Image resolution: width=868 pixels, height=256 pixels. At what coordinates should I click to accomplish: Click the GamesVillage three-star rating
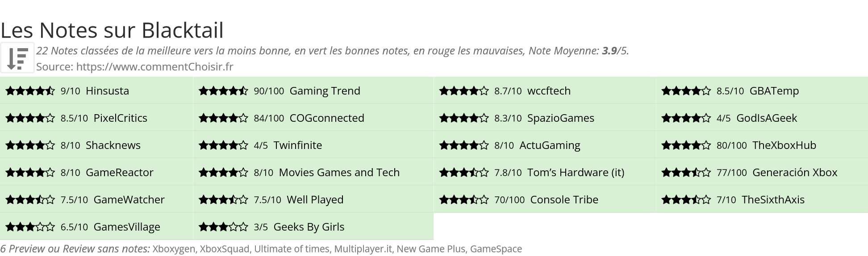pyautogui.click(x=30, y=227)
